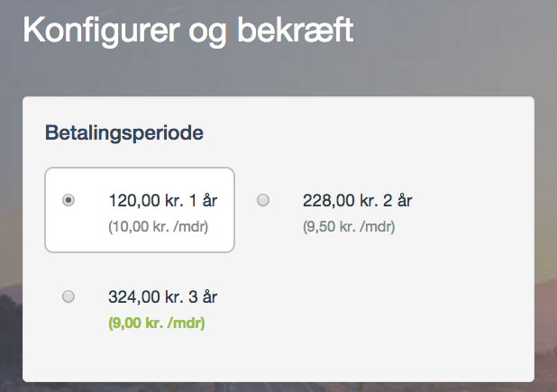Image resolution: width=557 pixels, height=392 pixels.
Task: Click the 228,00 kr. 2 år label
Action: (357, 201)
